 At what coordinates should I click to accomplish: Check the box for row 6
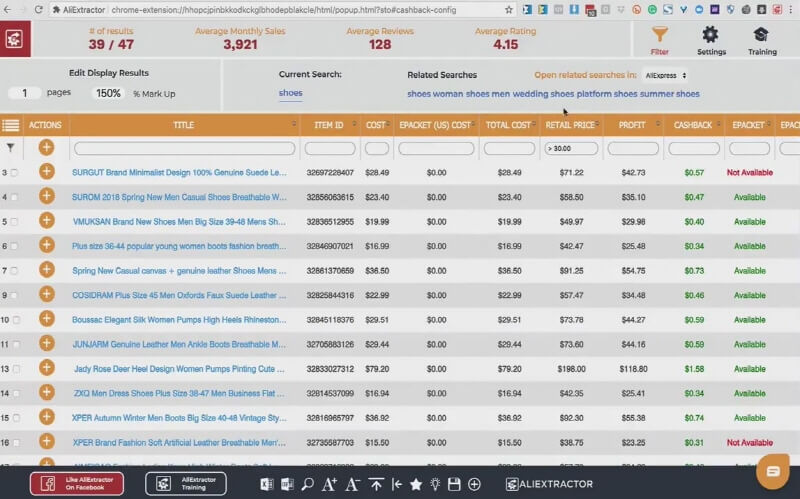14,246
